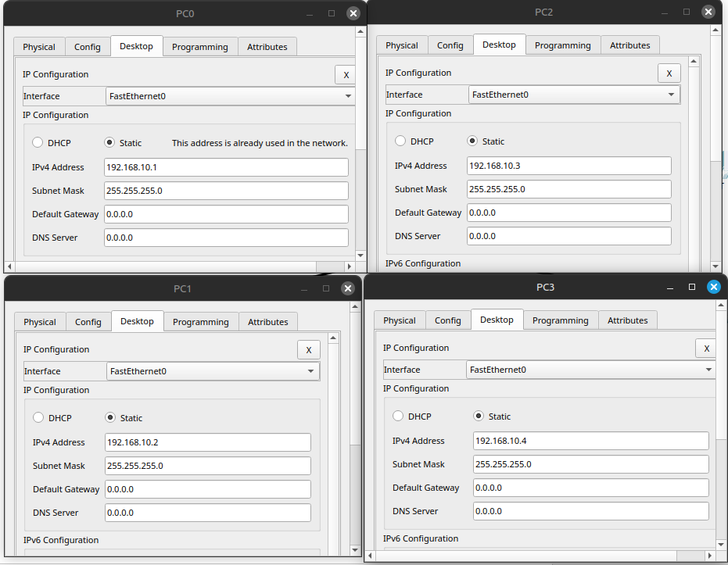Click DNS Server field in PC0
Image resolution: width=728 pixels, height=565 pixels.
click(x=226, y=238)
